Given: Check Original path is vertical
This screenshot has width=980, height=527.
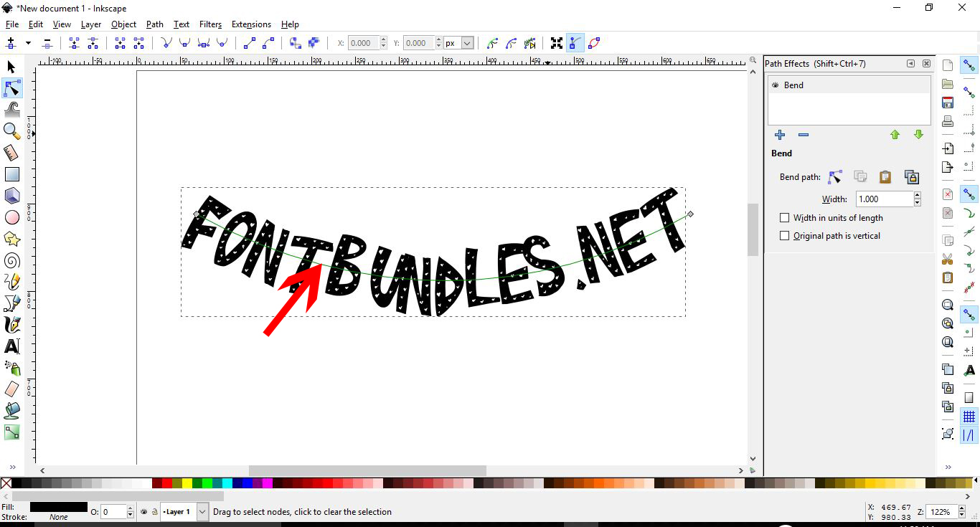Looking at the screenshot, I should coord(785,235).
